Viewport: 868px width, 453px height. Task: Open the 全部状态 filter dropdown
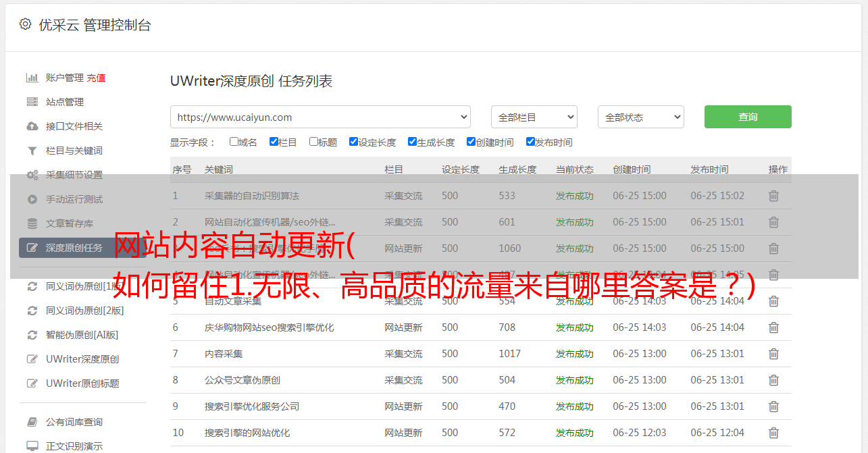coord(640,117)
